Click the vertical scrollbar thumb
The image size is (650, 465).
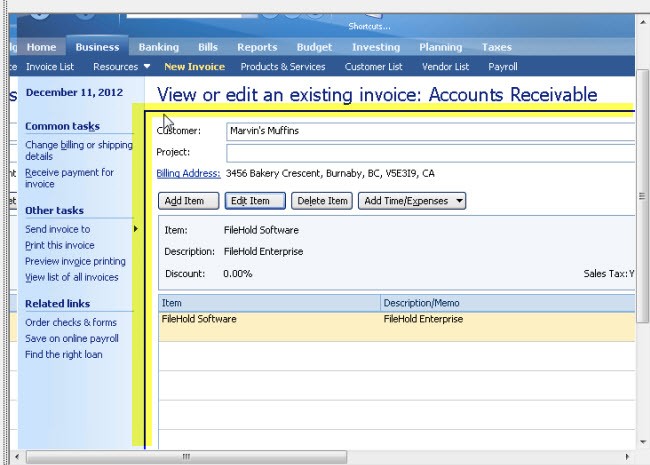click(x=643, y=196)
